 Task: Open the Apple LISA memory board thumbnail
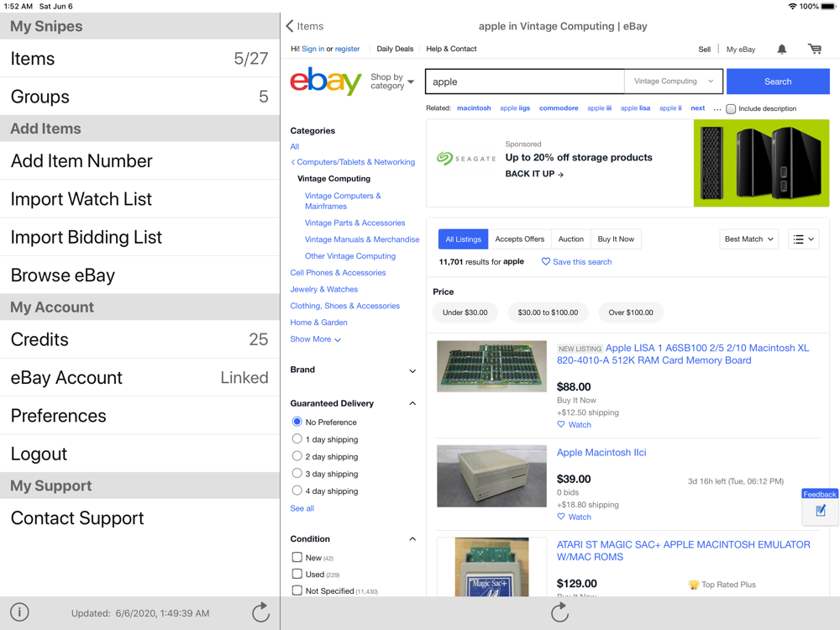pos(491,366)
